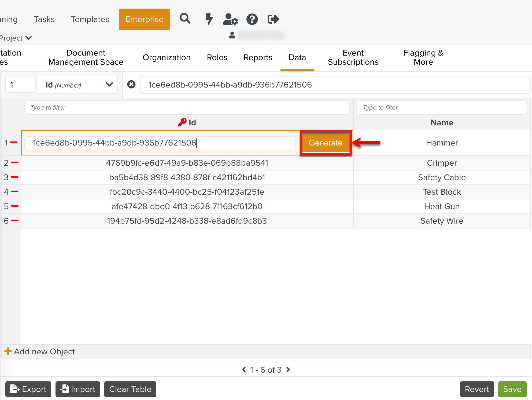Click the logout arrow icon
This screenshot has height=400, width=532.
(x=273, y=19)
